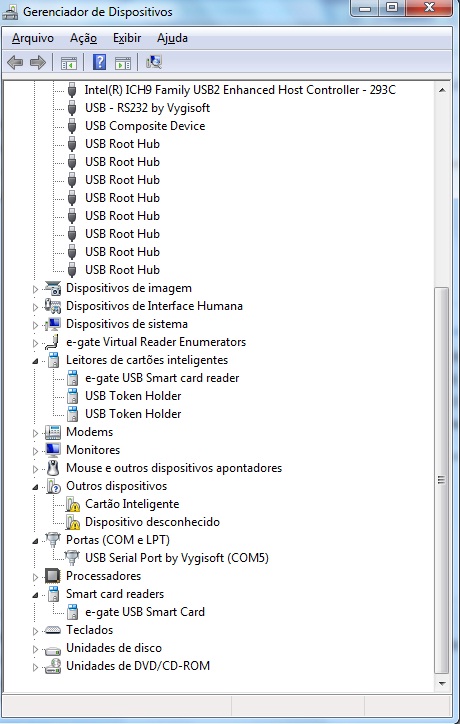Select the Cartão Inteligente warning device
Viewport: 460px width, 724px height.
pos(132,504)
